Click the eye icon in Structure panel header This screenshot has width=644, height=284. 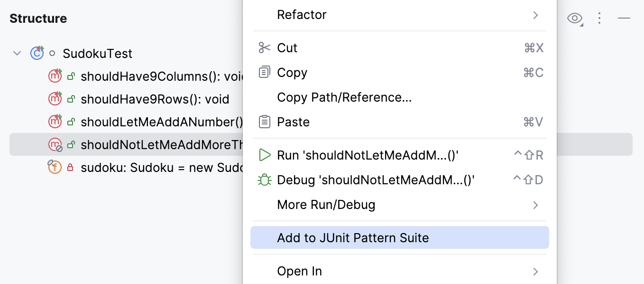coord(574,19)
